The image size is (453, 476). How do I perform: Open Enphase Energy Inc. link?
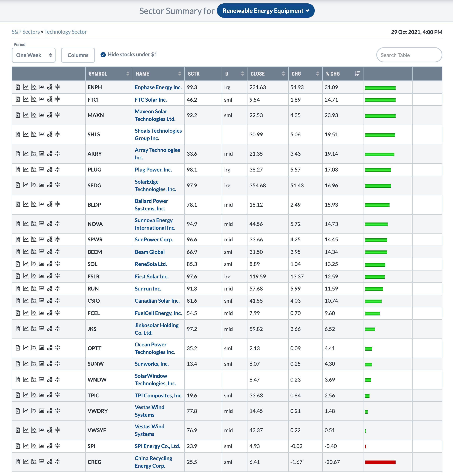pos(158,87)
